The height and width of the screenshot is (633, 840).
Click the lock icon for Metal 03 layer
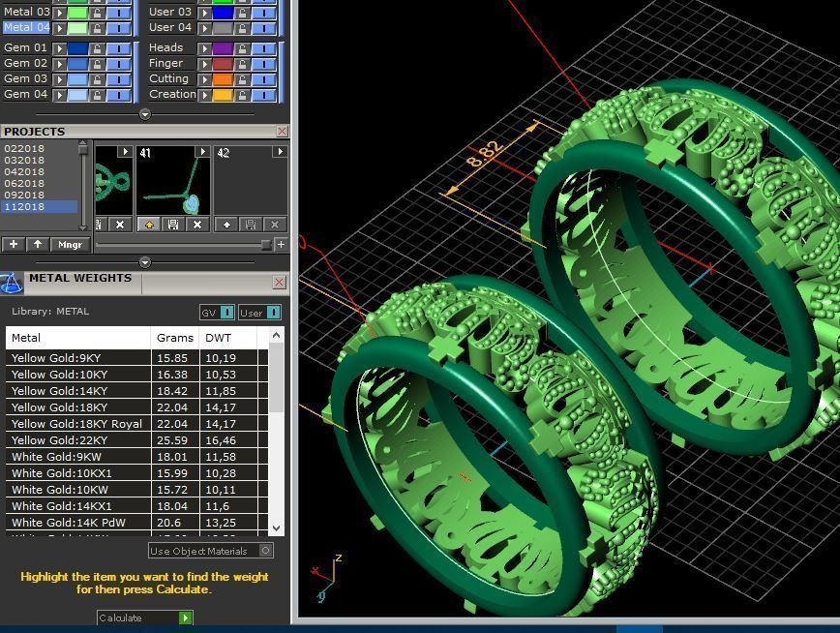pos(97,13)
